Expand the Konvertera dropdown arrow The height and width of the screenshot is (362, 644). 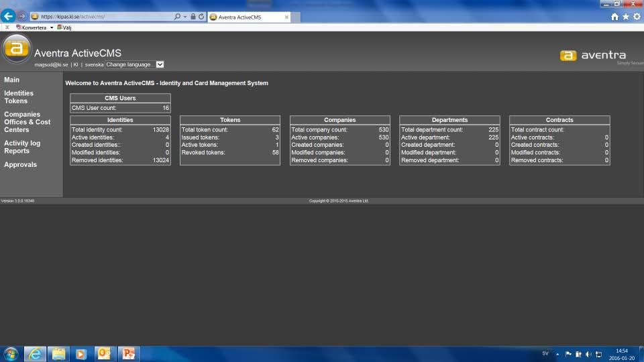point(52,28)
